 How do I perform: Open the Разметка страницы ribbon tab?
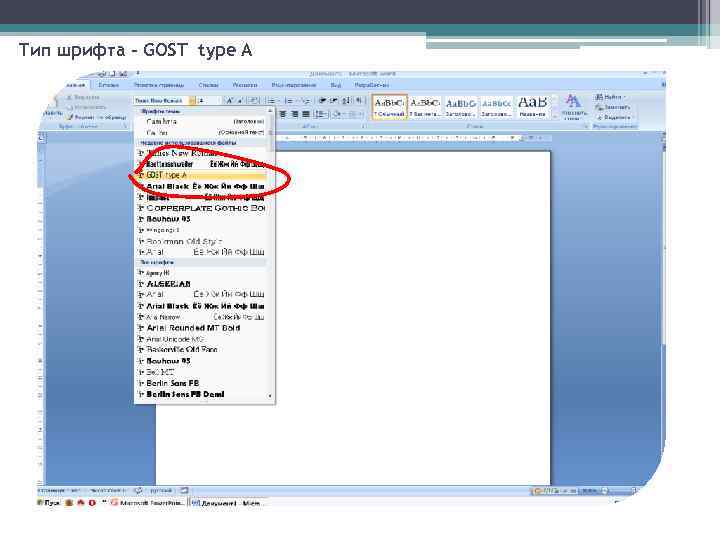pos(159,85)
